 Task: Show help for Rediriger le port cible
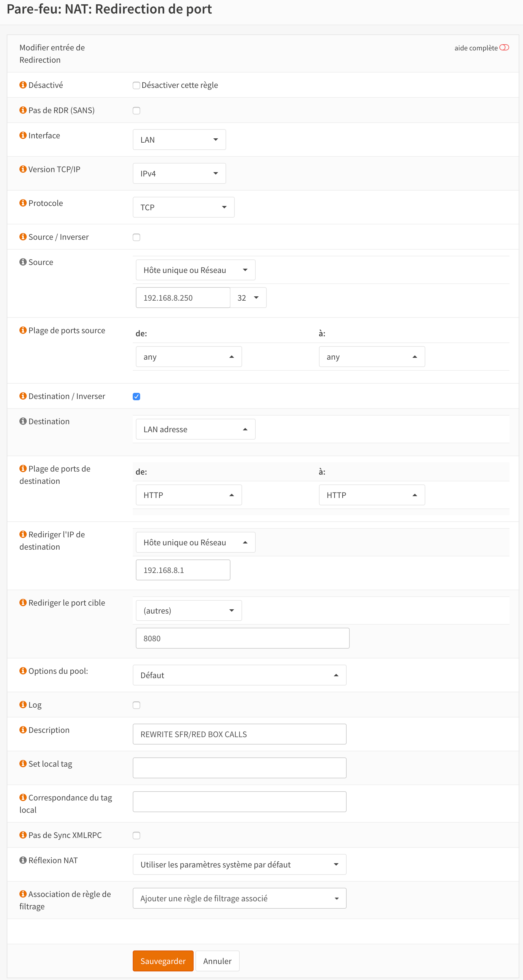[23, 603]
